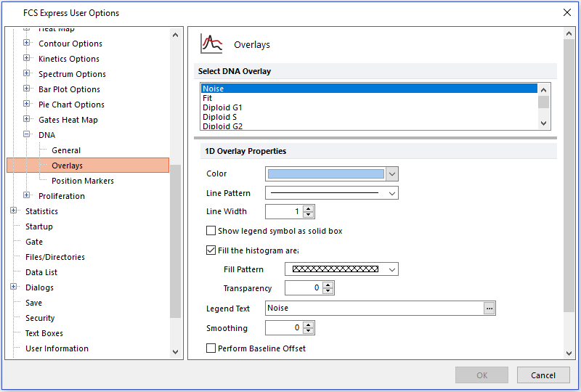Decrease Smoothing with down arrow
The image size is (581, 392).
[x=308, y=331]
